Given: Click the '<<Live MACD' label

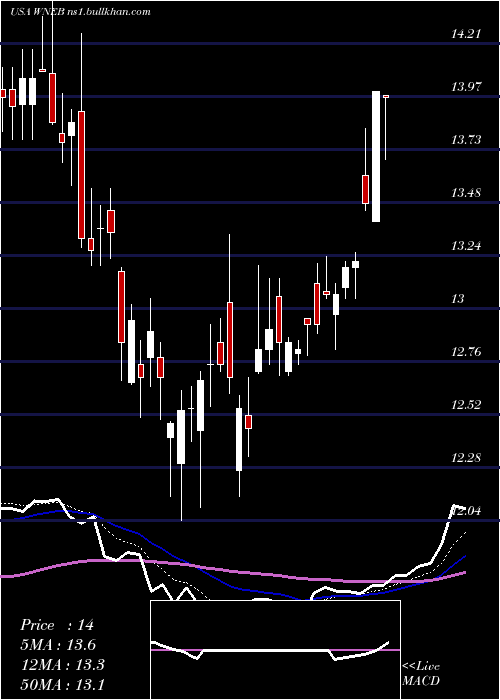Looking at the screenshot, I should [x=421, y=673].
